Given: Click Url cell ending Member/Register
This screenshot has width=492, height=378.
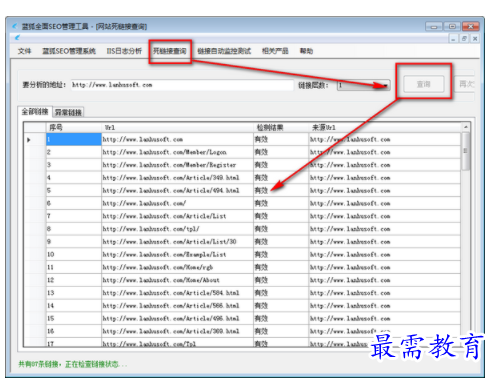Looking at the screenshot, I should pos(177,165).
